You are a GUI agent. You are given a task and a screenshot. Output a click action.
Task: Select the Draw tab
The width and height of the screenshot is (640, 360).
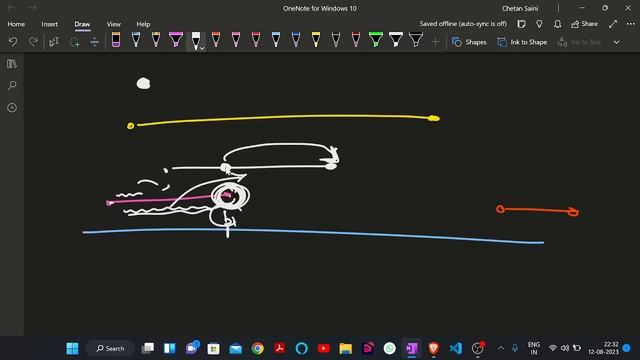tap(82, 24)
